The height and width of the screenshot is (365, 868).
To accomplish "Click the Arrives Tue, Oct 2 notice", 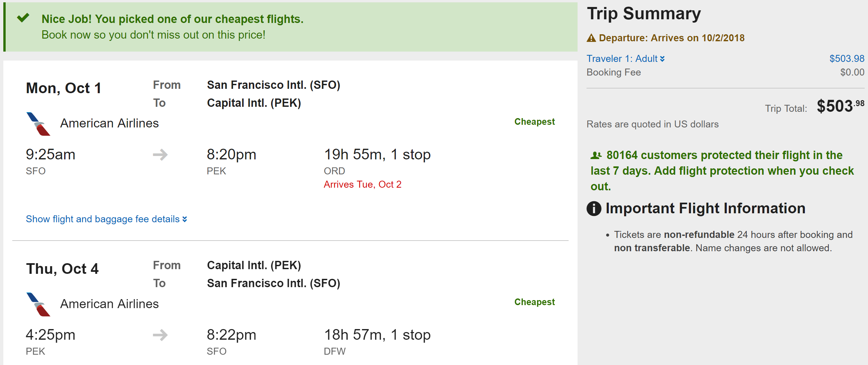I will pyautogui.click(x=362, y=185).
